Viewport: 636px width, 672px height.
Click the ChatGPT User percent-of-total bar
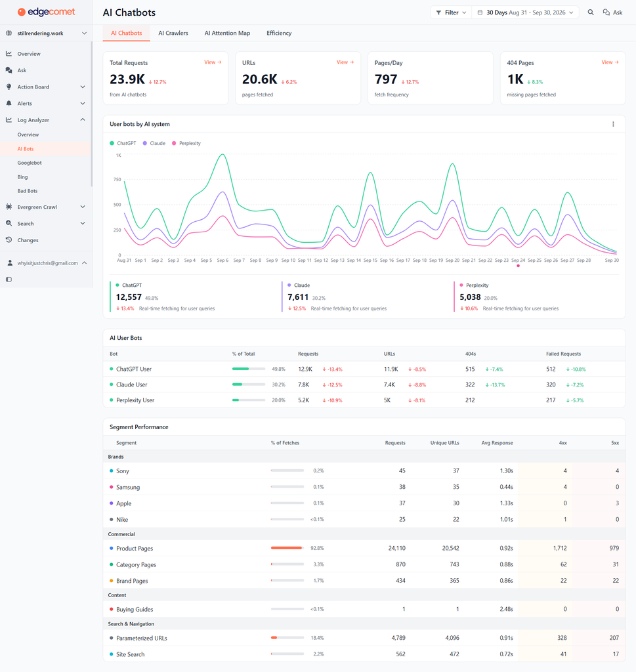pos(249,369)
